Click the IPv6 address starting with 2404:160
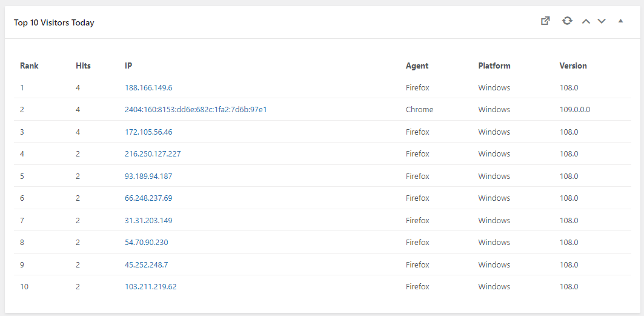The image size is (644, 316). (x=196, y=110)
